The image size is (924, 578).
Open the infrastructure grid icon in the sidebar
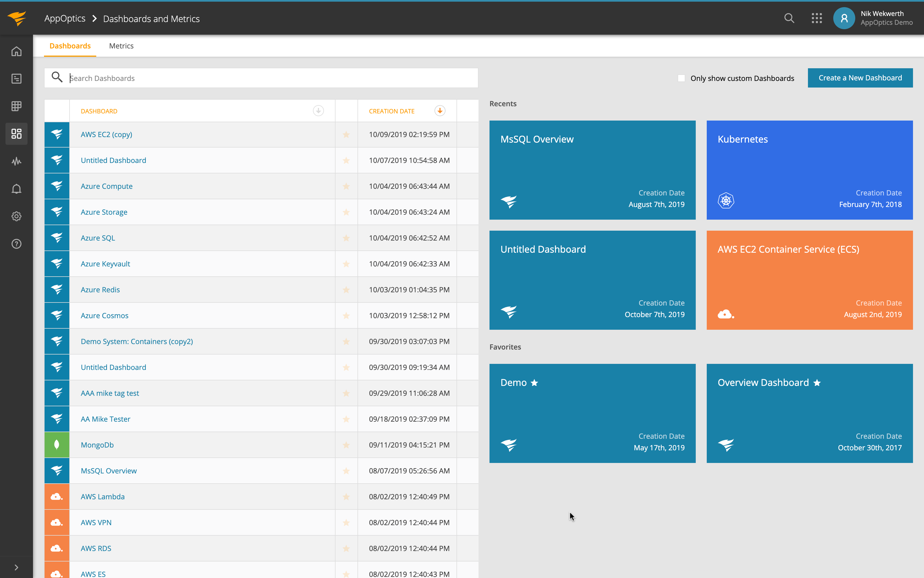16,106
